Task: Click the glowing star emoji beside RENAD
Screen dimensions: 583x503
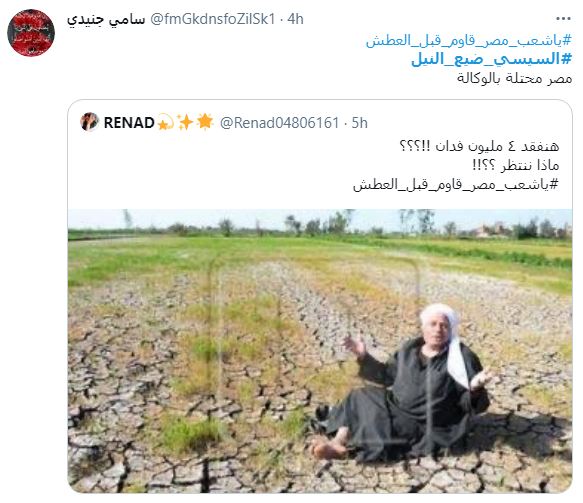Action: 205,122
